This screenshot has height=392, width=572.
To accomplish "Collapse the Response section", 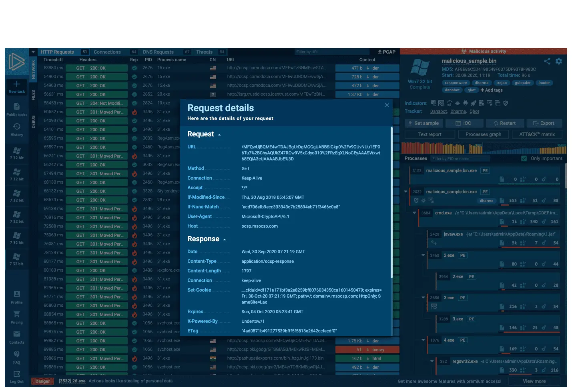I will [225, 240].
